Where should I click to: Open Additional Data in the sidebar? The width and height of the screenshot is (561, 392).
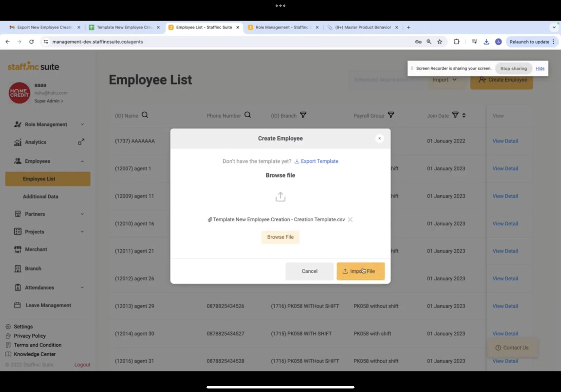click(x=40, y=196)
